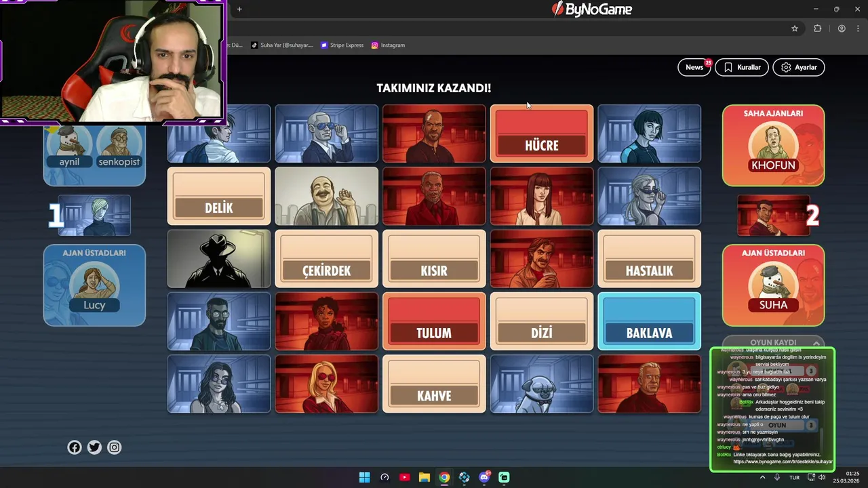The image size is (868, 488).
Task: Click the red man in suit card
Action: [x=434, y=196]
